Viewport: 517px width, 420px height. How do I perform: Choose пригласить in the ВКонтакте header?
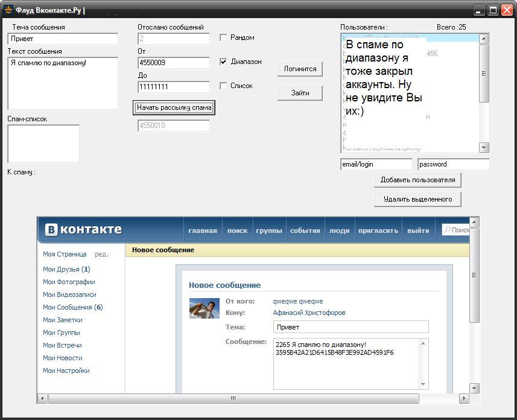[x=378, y=231]
